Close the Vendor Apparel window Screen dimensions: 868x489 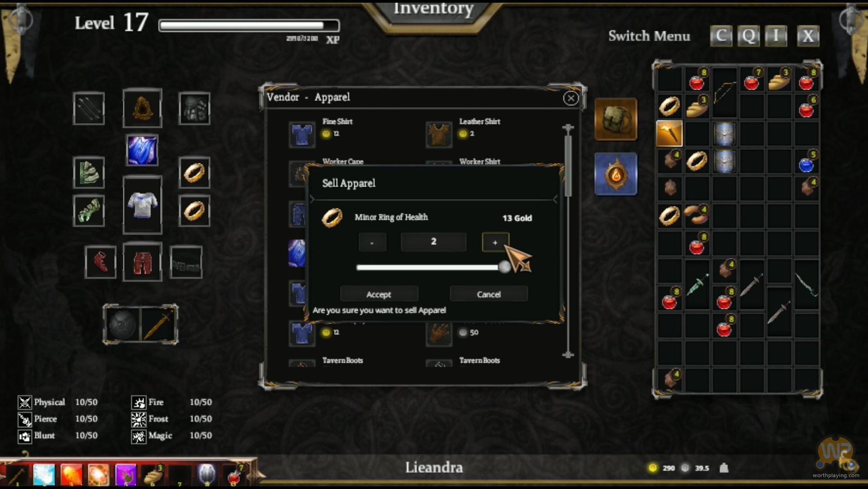(x=571, y=98)
